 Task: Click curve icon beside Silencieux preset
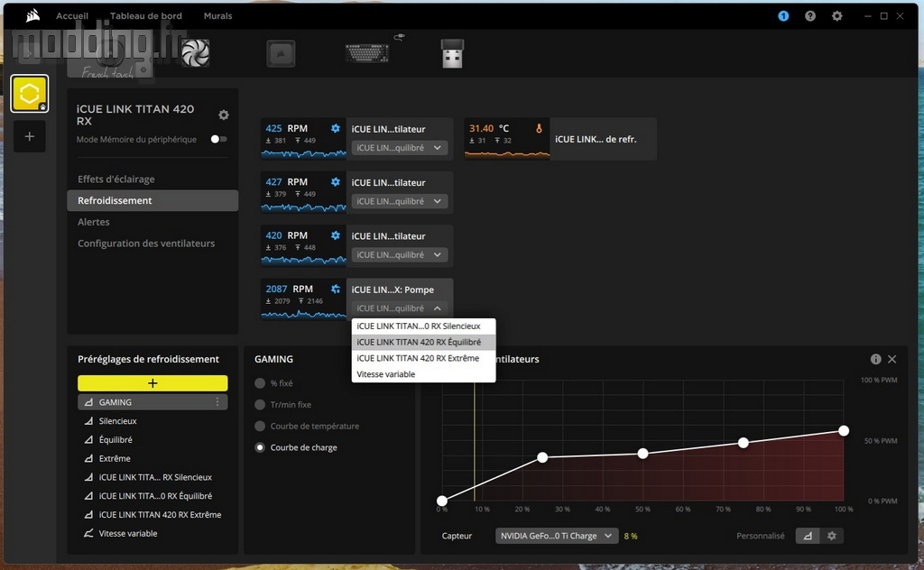tap(88, 421)
